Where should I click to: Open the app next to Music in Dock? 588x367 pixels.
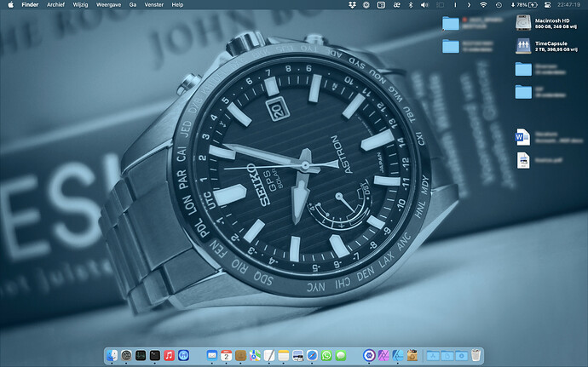tap(183, 355)
